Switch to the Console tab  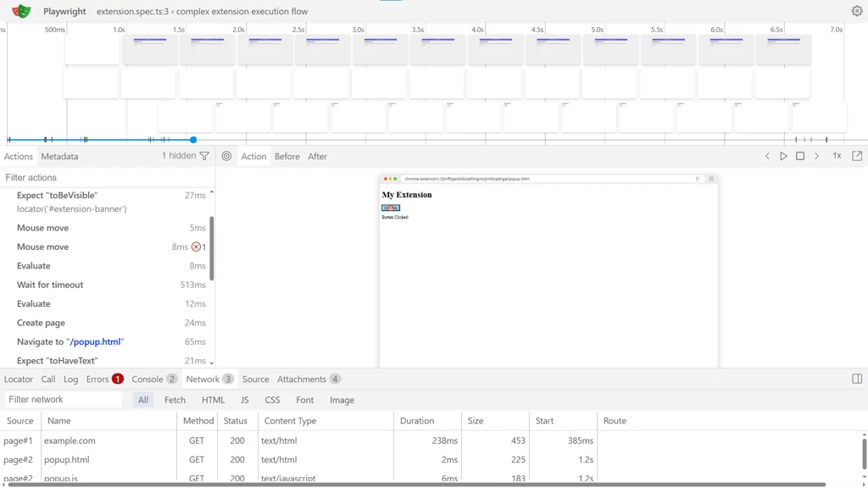click(x=147, y=379)
